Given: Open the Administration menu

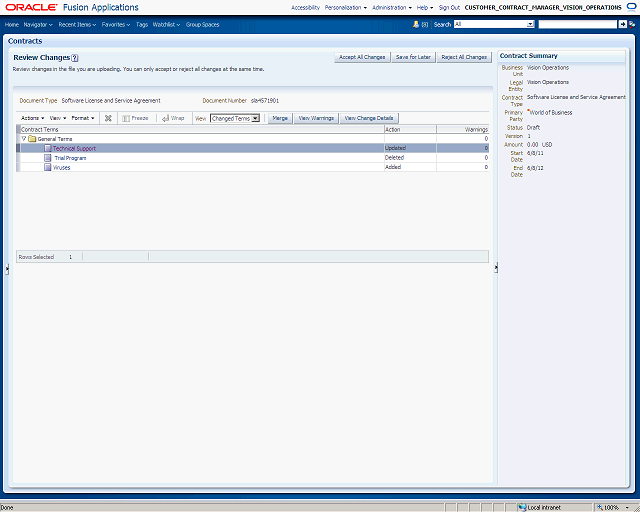Looking at the screenshot, I should click(392, 7).
